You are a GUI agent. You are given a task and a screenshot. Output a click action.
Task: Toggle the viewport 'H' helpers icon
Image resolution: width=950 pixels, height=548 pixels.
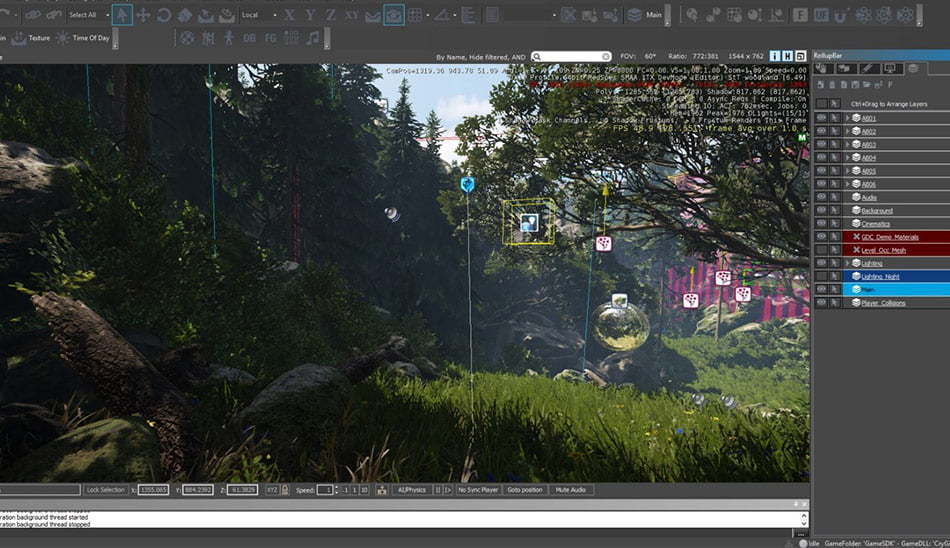coord(788,56)
